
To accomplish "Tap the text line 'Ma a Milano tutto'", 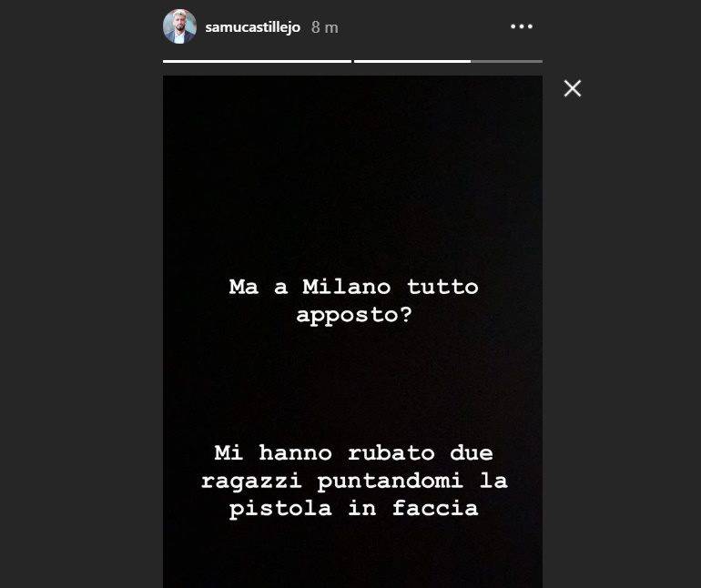I will [353, 287].
